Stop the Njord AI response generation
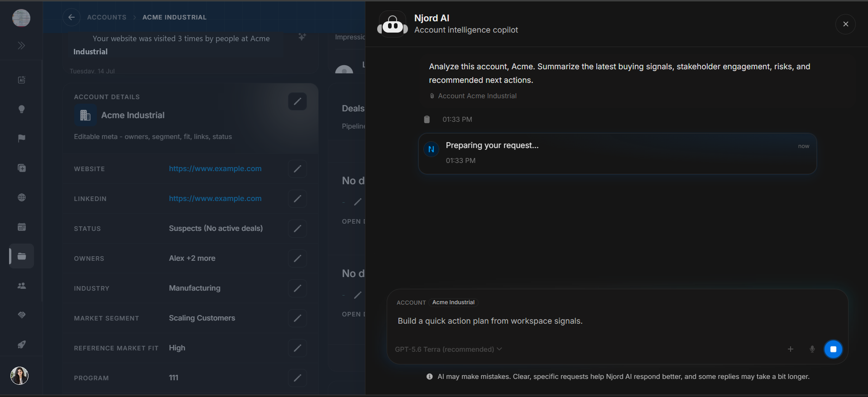Screen dimensions: 868x397 (833, 349)
